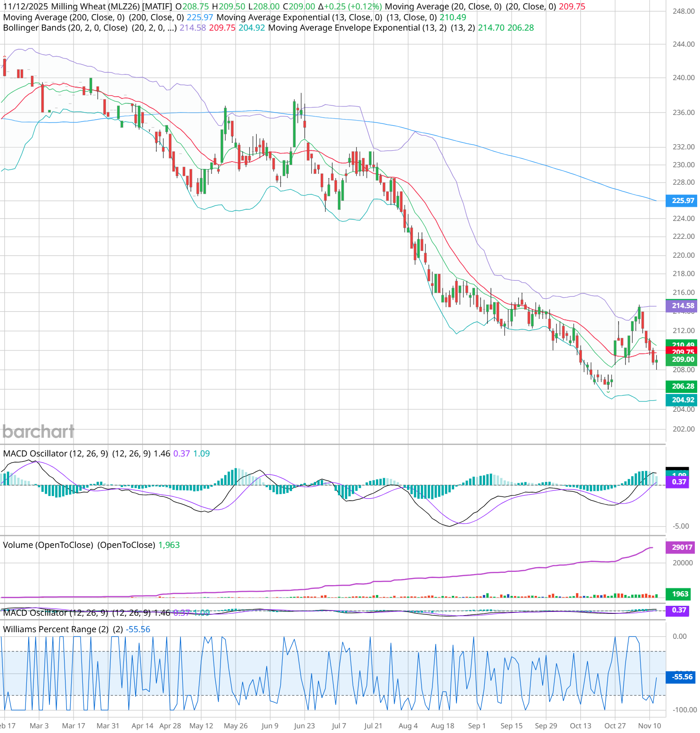Screen dimensions: 700x733
Task: Click the blue 225.97 price tag
Action: [682, 201]
